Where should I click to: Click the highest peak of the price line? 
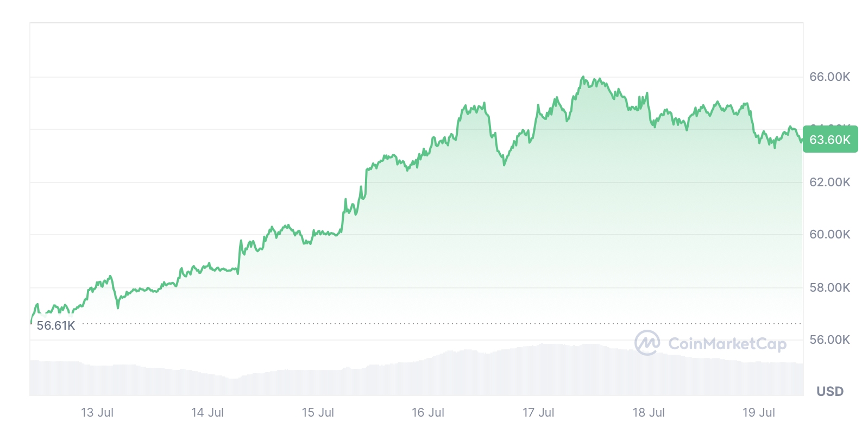tap(583, 77)
